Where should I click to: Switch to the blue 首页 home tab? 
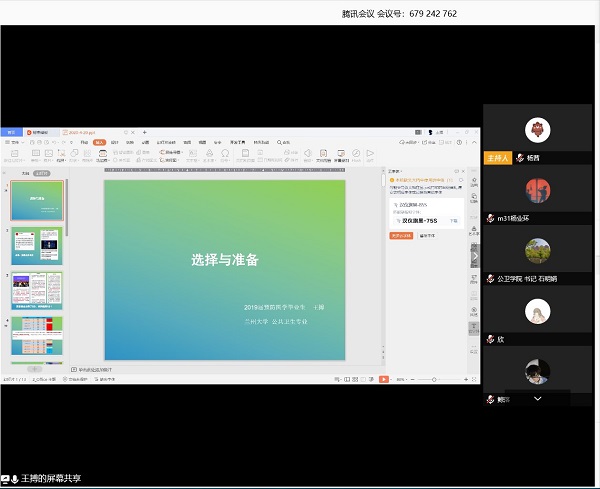pyautogui.click(x=12, y=132)
